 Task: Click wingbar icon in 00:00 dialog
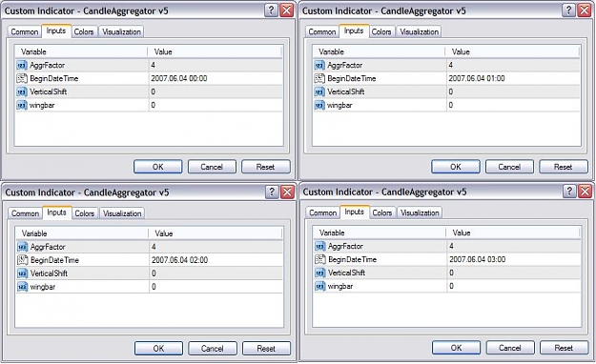[22, 105]
